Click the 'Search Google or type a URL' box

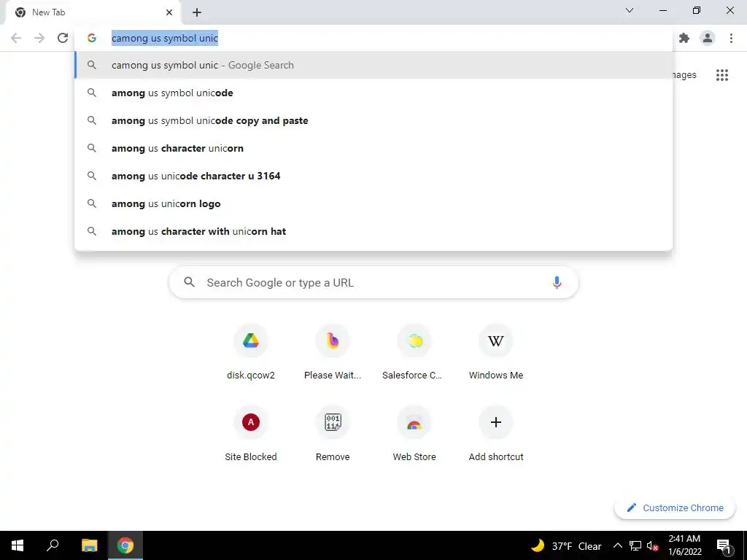tap(373, 282)
